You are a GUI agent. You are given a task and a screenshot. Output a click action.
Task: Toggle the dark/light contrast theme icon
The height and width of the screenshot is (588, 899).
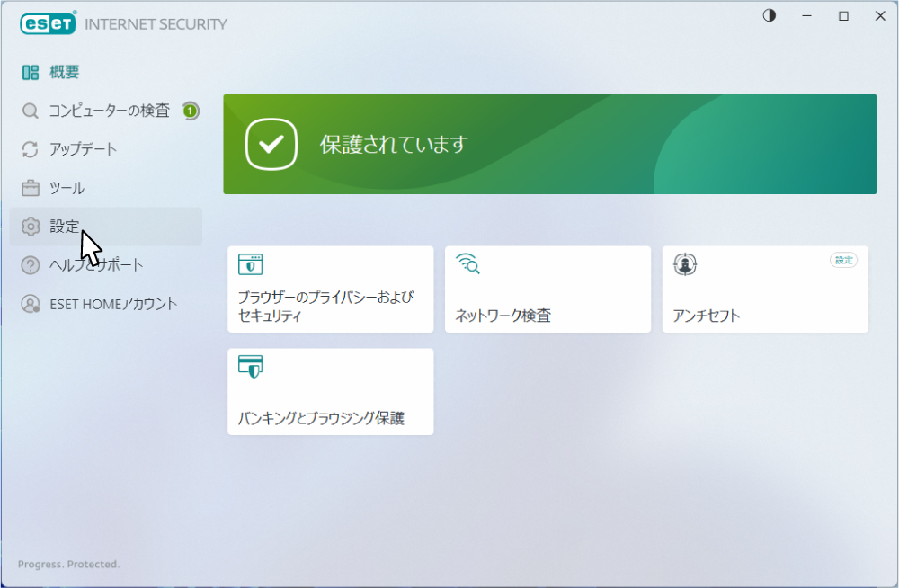[769, 16]
